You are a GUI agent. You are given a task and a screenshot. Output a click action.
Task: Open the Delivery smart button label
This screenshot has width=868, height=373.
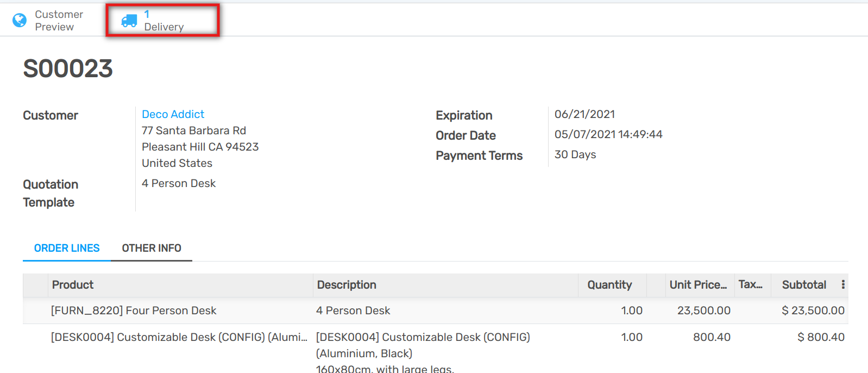163,27
